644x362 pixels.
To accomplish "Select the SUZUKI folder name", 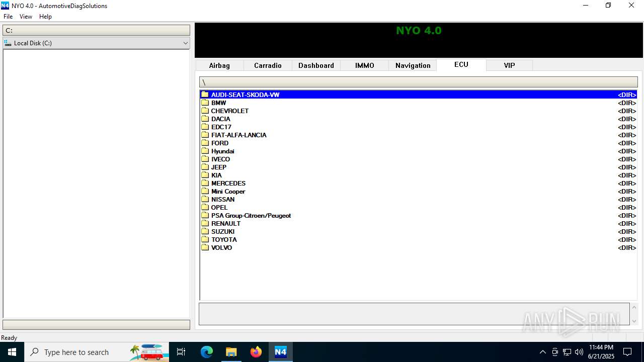I will coord(223,231).
